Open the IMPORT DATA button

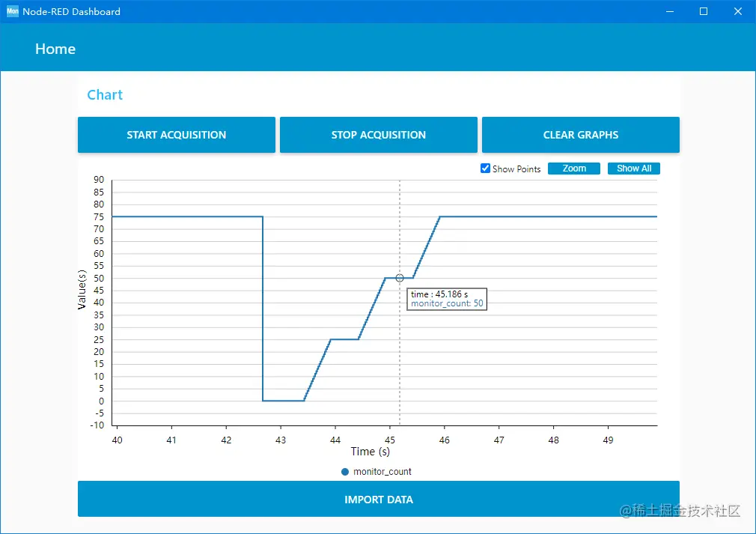click(379, 499)
